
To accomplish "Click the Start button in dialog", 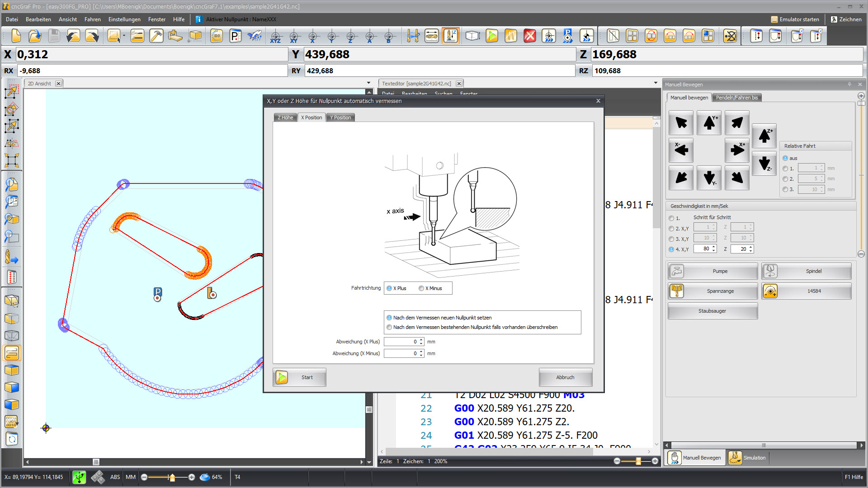I will 299,377.
